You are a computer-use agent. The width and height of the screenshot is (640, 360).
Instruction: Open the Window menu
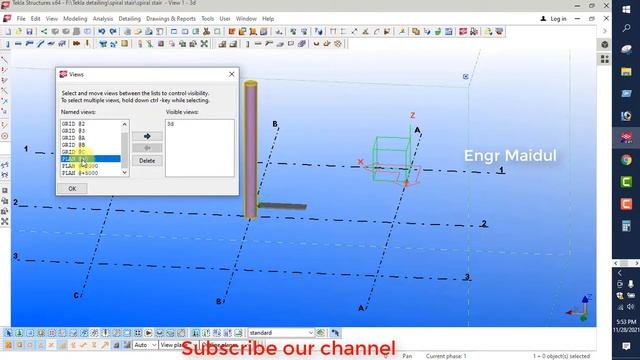click(246, 19)
